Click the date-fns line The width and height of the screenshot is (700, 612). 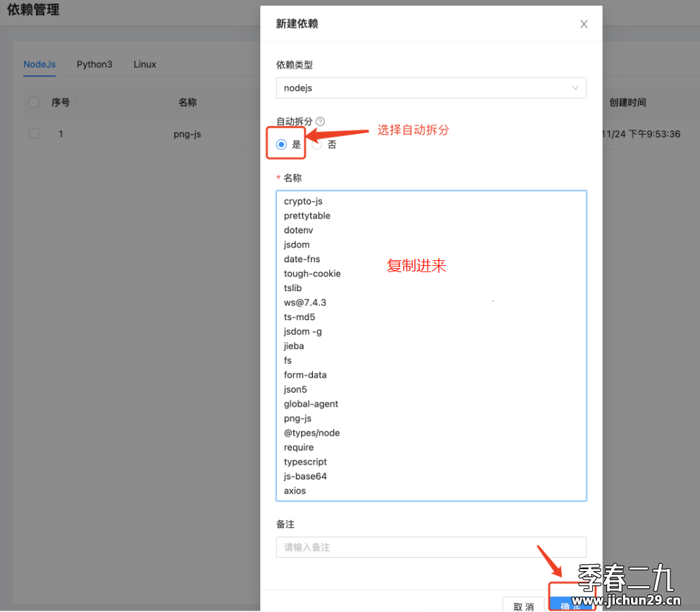click(302, 259)
